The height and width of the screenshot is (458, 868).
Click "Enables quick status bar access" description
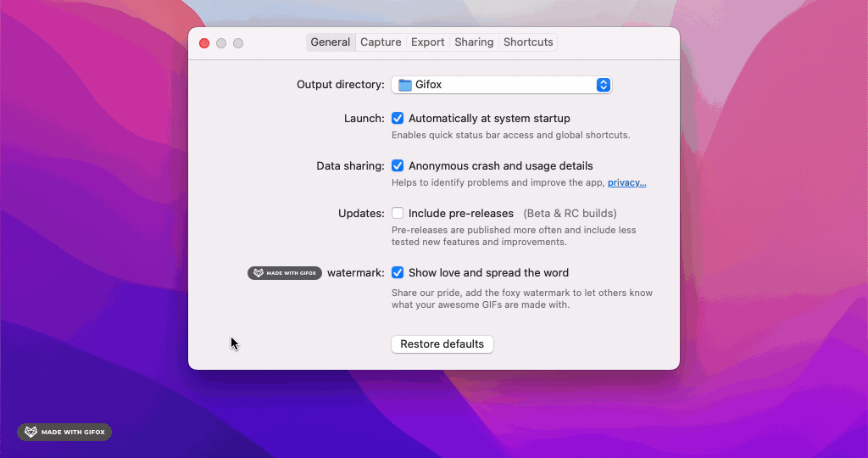click(511, 135)
